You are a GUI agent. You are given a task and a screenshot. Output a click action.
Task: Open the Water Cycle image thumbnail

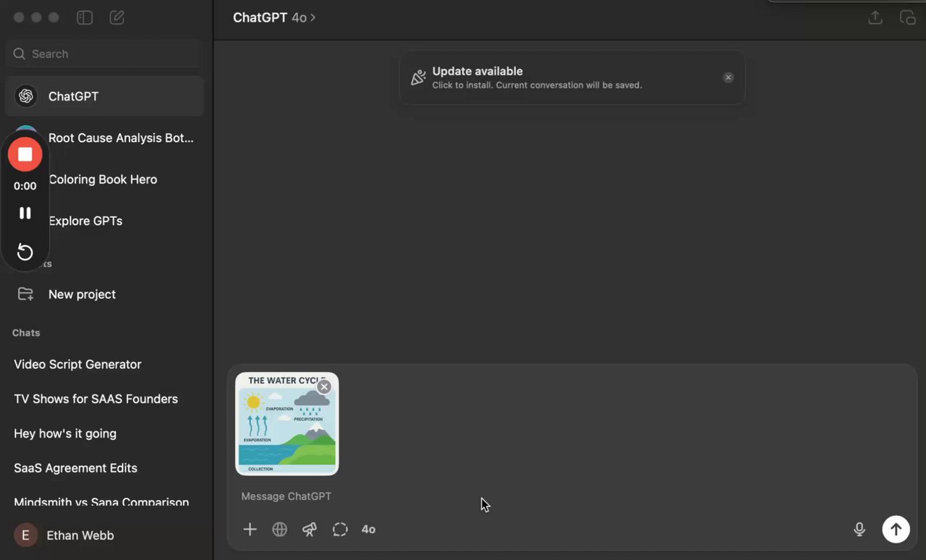click(287, 424)
